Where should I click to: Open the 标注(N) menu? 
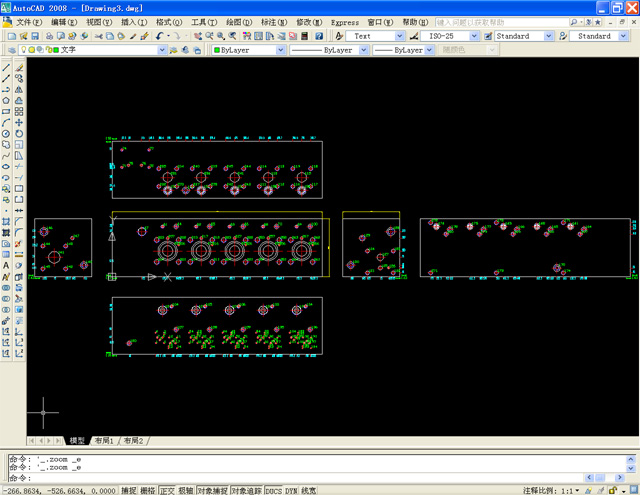(274, 22)
